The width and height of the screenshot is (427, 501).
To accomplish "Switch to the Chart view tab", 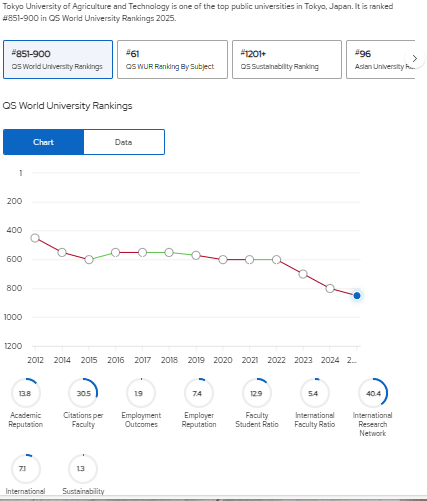I will (x=43, y=142).
